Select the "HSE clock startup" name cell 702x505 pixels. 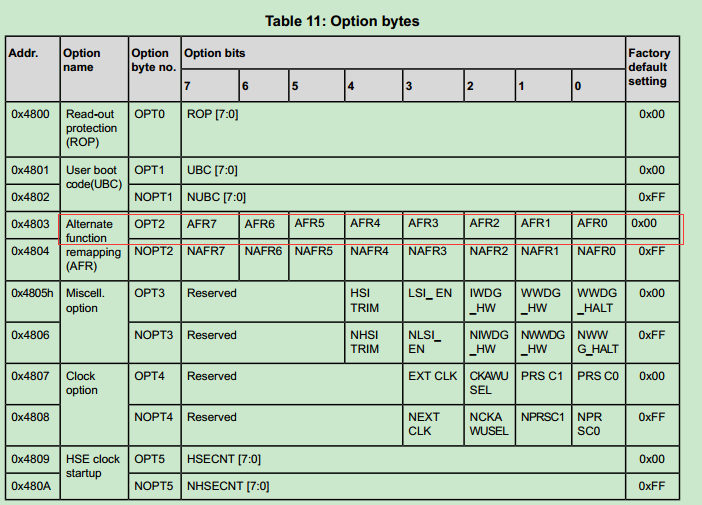pos(92,466)
